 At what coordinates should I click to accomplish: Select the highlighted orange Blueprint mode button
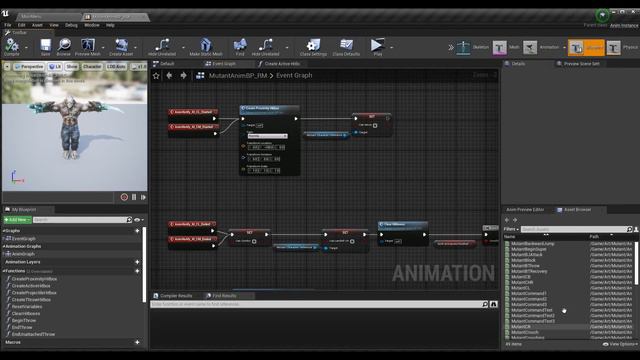click(586, 47)
